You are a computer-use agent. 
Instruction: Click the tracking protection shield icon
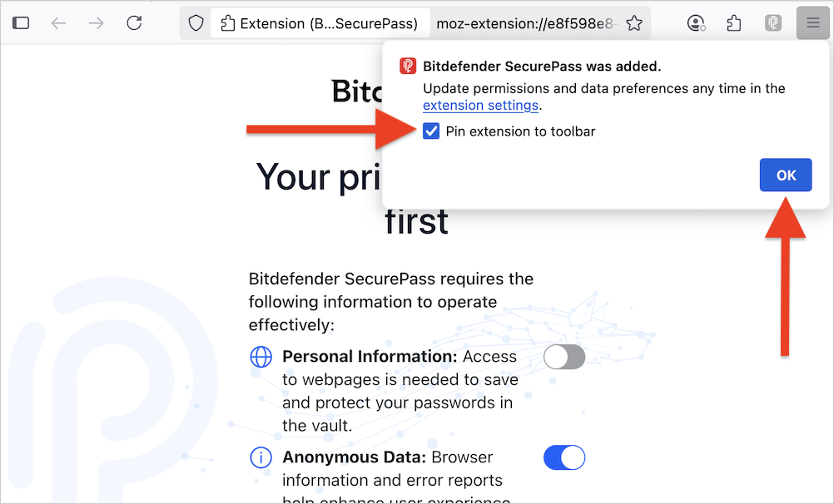[x=196, y=22]
